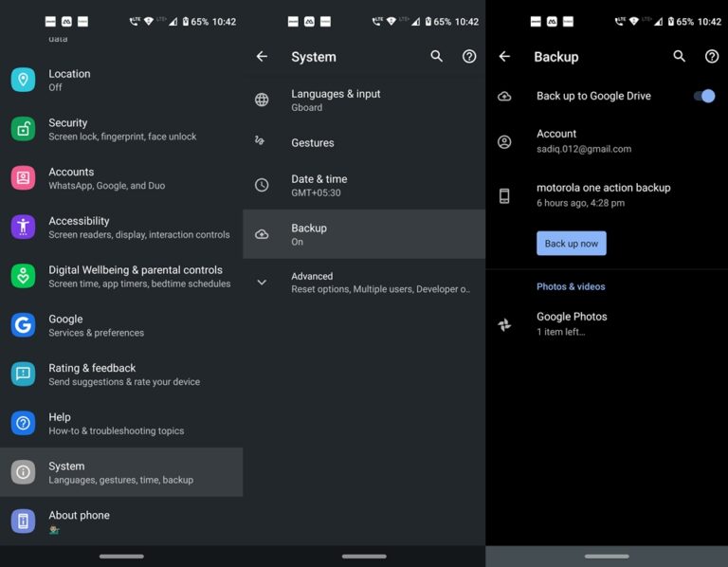The height and width of the screenshot is (567, 728).
Task: Open the Google services icon
Action: point(23,325)
